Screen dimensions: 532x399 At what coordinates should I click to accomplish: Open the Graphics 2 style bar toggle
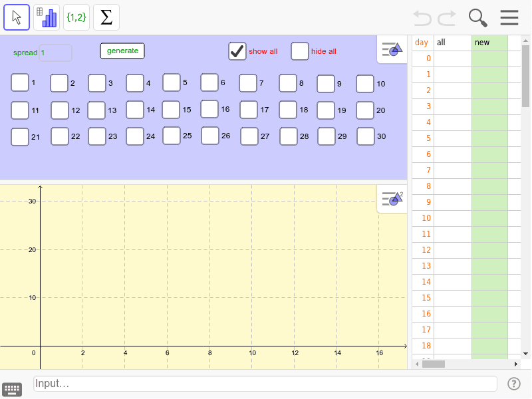(x=392, y=199)
